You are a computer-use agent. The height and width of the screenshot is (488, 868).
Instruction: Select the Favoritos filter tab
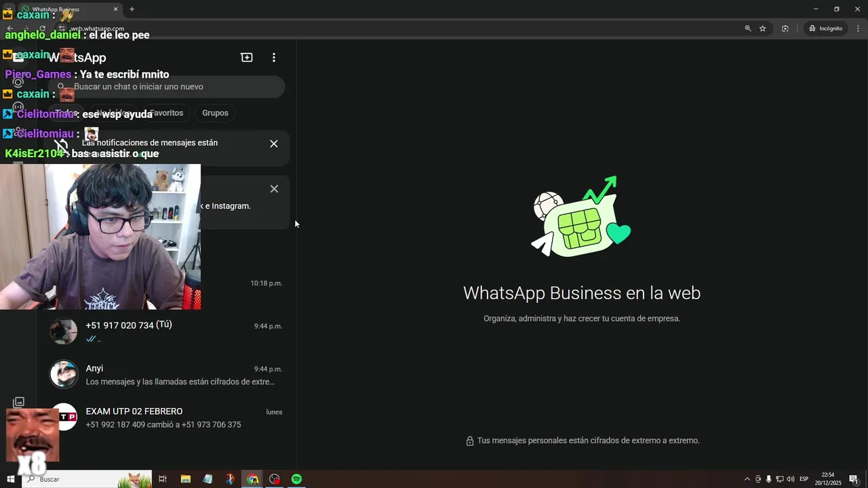166,113
